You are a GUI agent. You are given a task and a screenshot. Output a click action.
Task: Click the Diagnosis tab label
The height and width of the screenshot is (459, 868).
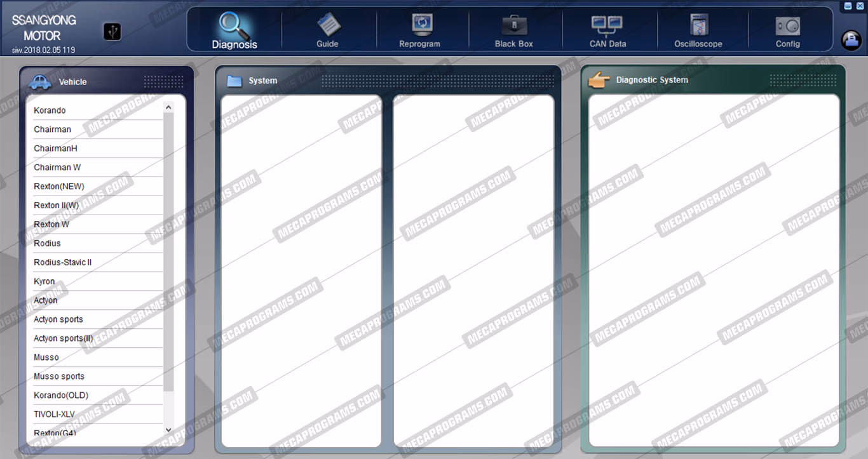click(x=234, y=44)
